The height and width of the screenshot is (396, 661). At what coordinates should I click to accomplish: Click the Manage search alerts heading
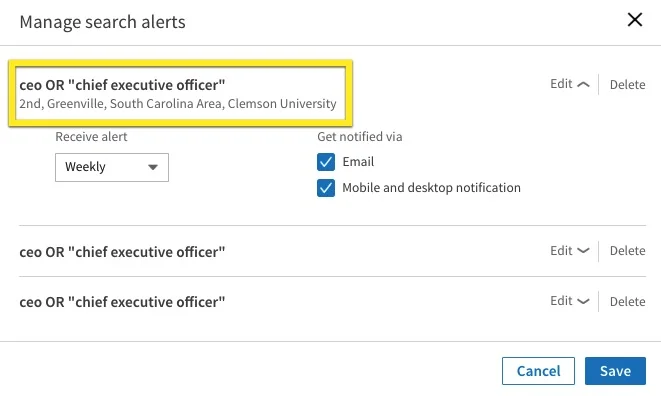pos(102,22)
